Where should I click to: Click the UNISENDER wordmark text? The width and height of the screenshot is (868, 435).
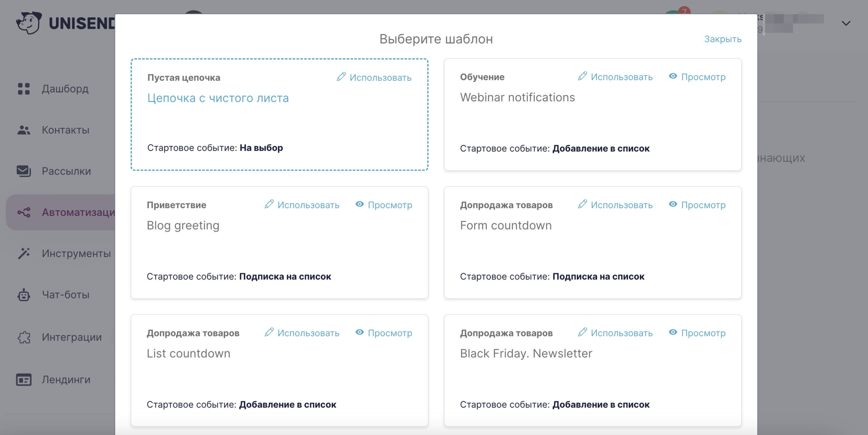pyautogui.click(x=82, y=23)
